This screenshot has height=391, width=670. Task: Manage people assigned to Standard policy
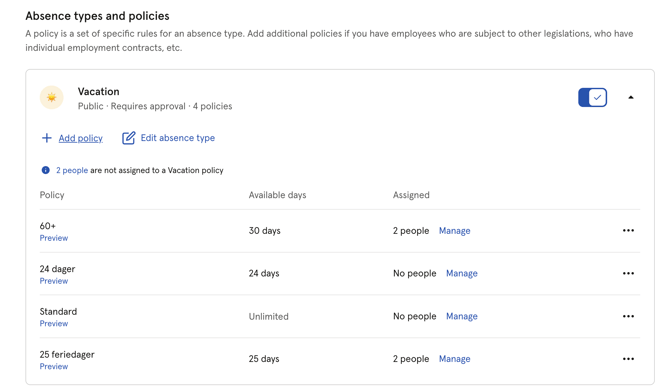(x=462, y=316)
